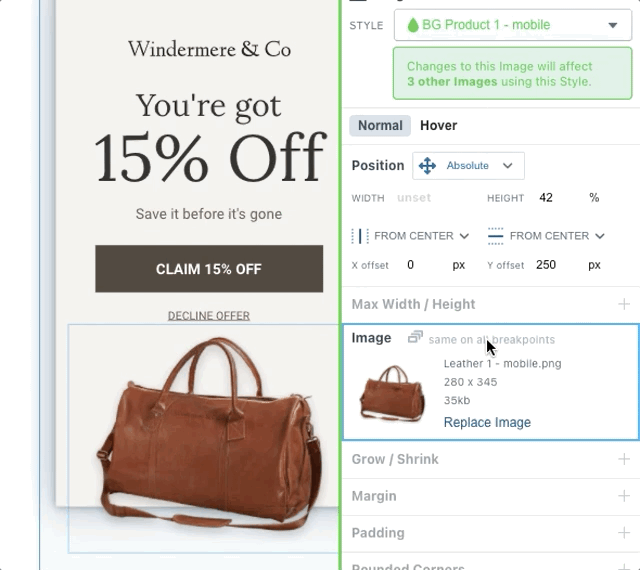The image size is (640, 570).
Task: Expand the Grow / Shrink section
Action: 624,459
